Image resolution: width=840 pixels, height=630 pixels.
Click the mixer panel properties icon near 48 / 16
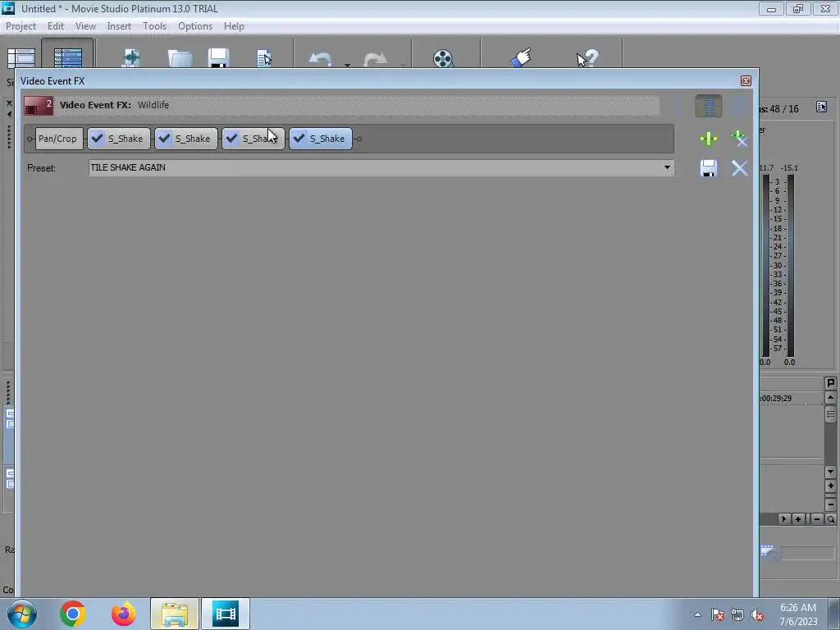821,107
